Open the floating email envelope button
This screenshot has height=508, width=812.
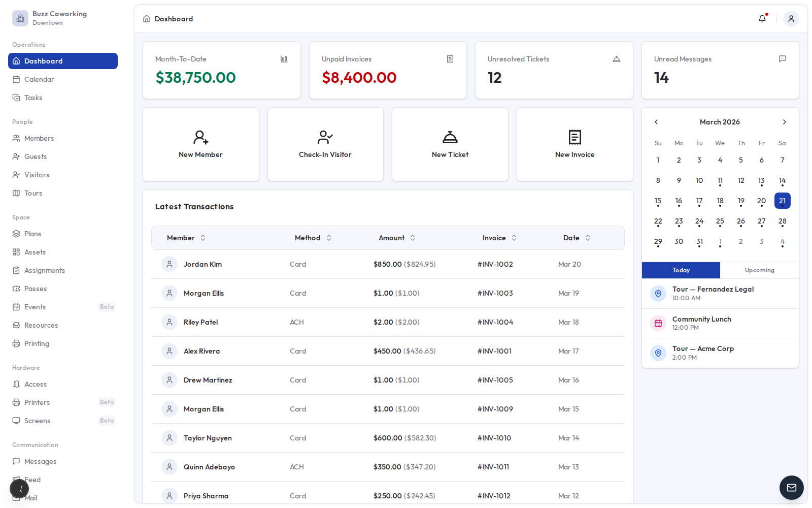(x=791, y=488)
